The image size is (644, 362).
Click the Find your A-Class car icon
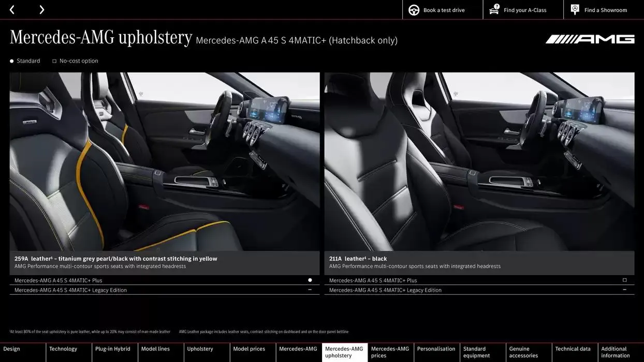(x=494, y=10)
